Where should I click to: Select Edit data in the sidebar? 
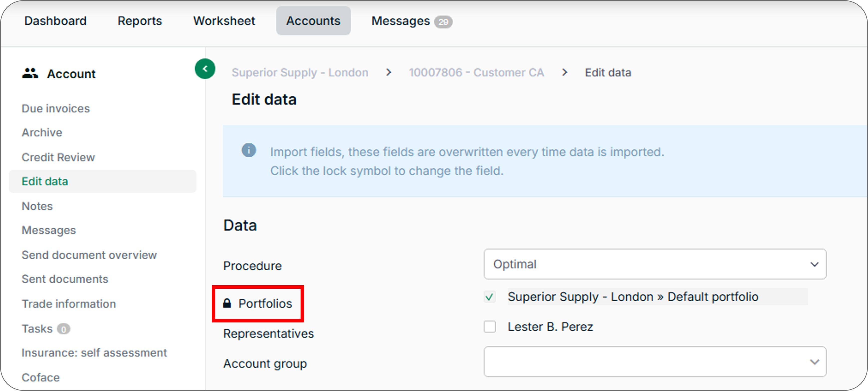tap(103, 182)
